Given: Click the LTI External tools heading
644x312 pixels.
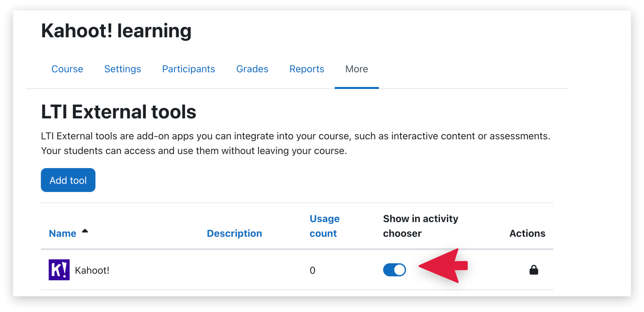Looking at the screenshot, I should tap(119, 112).
